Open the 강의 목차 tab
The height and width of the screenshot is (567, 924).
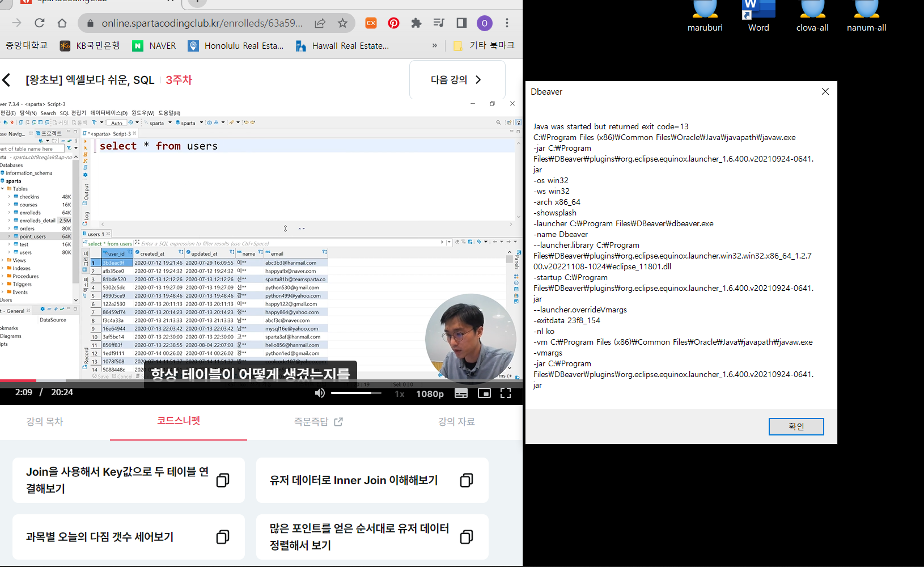point(45,421)
